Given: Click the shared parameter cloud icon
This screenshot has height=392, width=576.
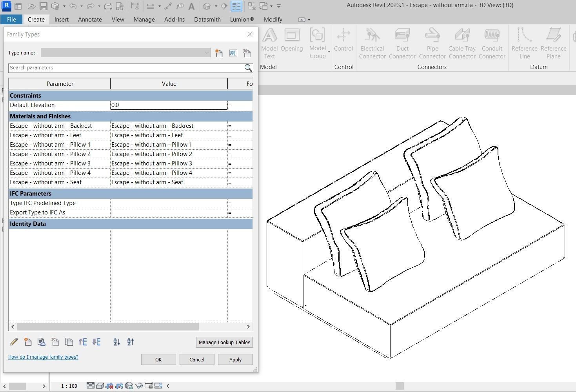Looking at the screenshot, I should (x=41, y=342).
